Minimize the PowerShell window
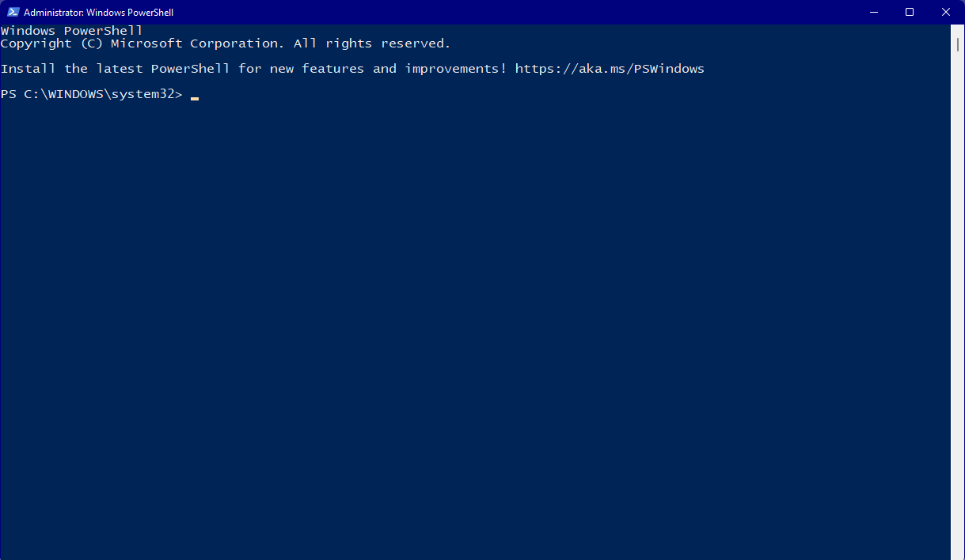 (x=874, y=12)
